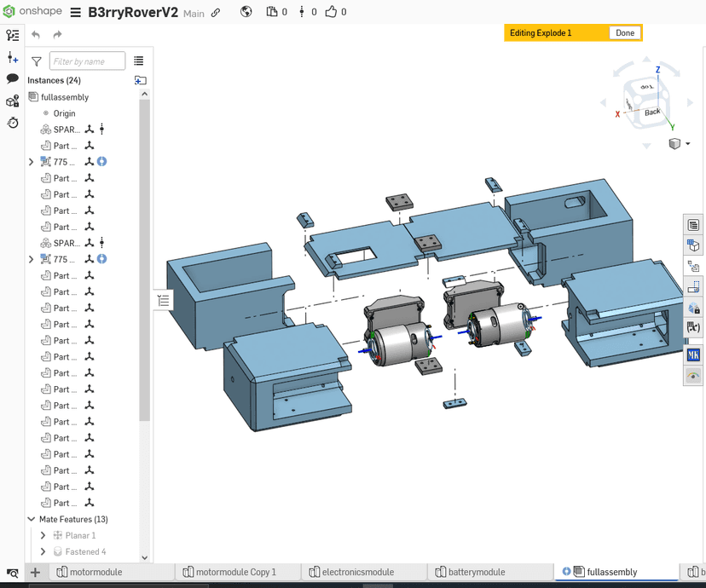Click the document link icon beside Main

point(216,14)
